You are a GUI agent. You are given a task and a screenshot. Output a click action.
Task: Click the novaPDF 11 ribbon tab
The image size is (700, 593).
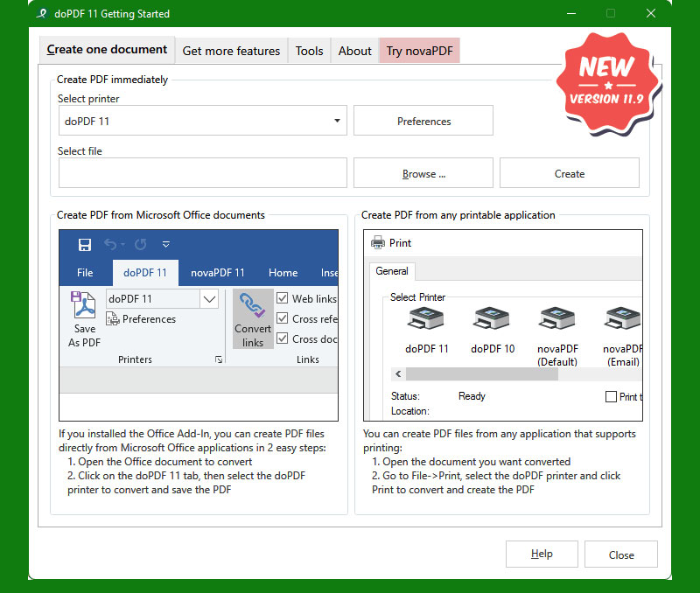[217, 273]
